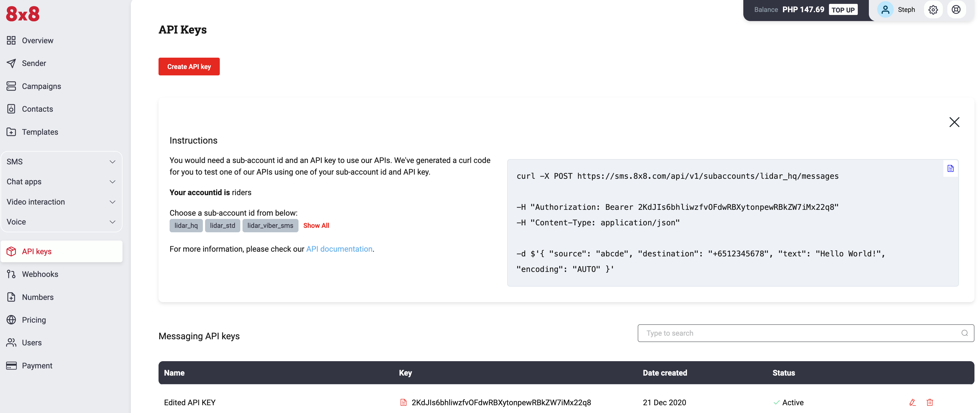980x413 pixels.
Task: Open Overview grid icon in sidebar
Action: click(11, 40)
